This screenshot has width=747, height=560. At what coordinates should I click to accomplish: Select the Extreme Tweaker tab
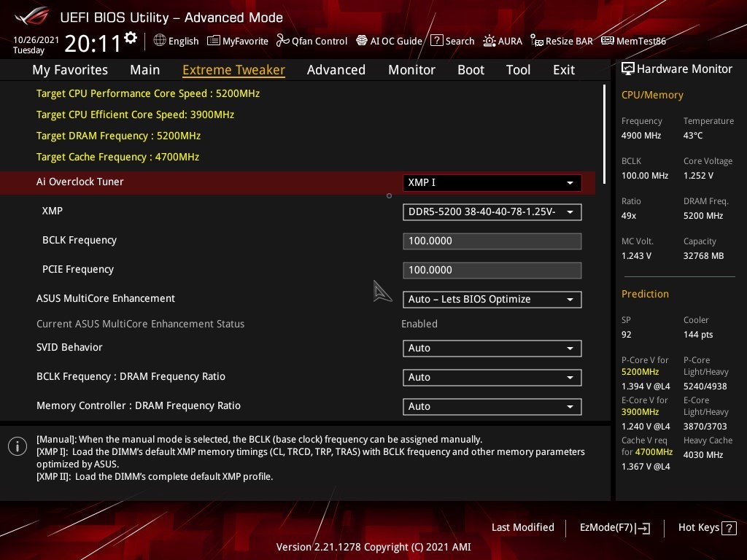(x=234, y=70)
